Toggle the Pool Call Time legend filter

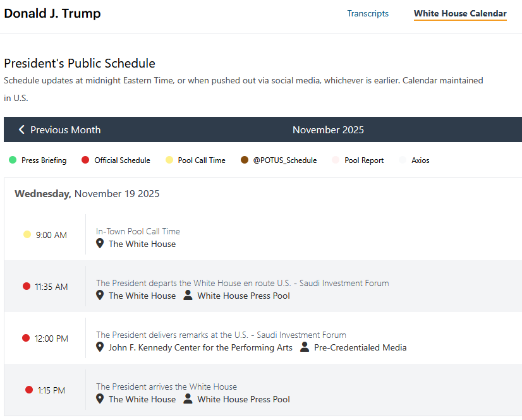[195, 160]
